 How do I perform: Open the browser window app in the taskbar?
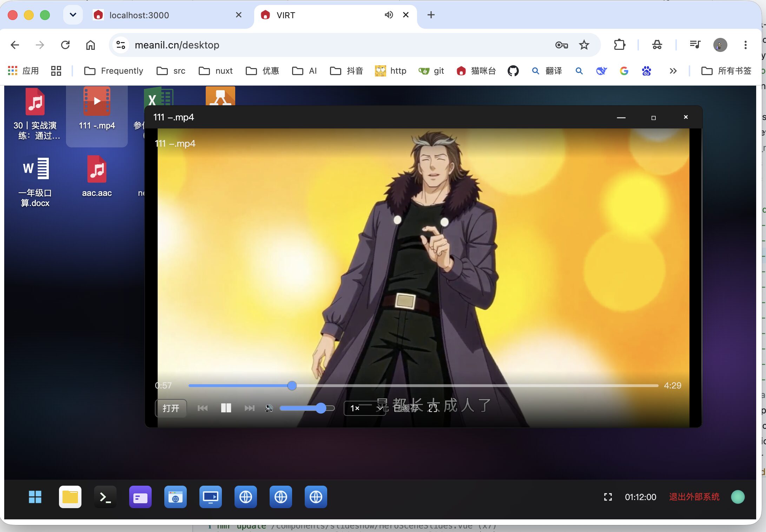pyautogui.click(x=176, y=497)
